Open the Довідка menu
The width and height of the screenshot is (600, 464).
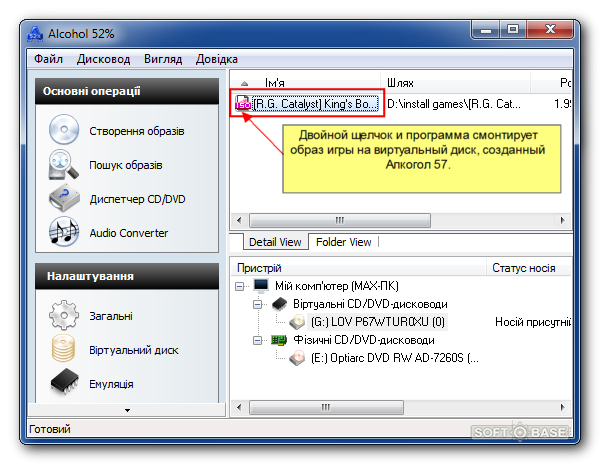pyautogui.click(x=217, y=59)
